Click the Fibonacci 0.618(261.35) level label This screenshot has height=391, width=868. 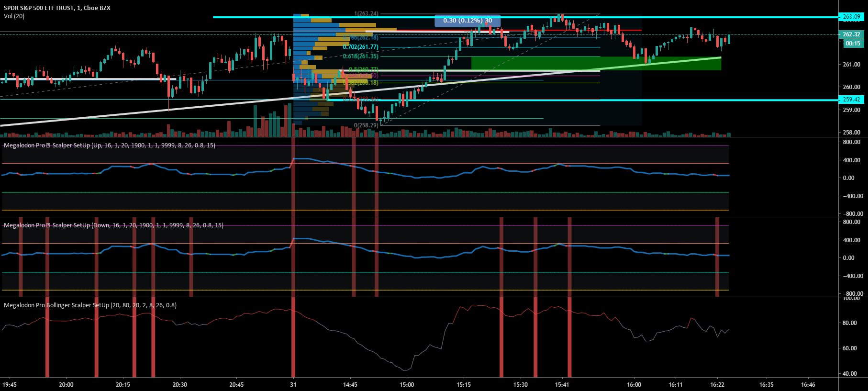tap(360, 56)
